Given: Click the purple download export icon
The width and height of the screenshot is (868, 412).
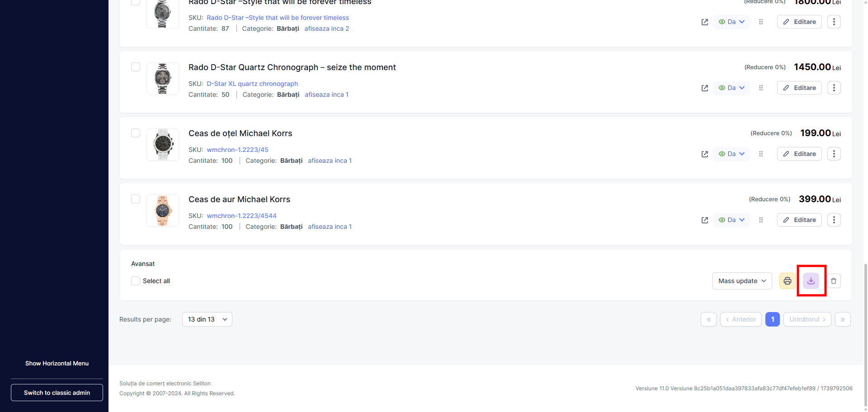Looking at the screenshot, I should click(x=811, y=281).
